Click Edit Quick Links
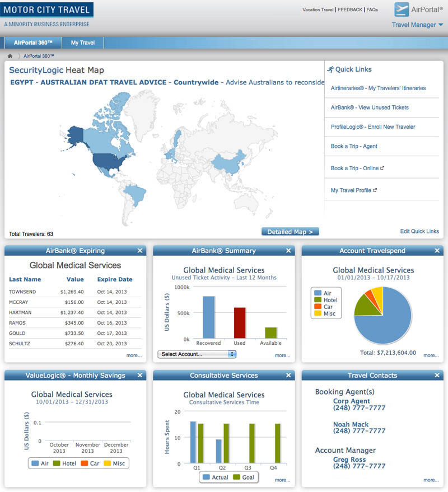This screenshot has height=492, width=448. (419, 231)
